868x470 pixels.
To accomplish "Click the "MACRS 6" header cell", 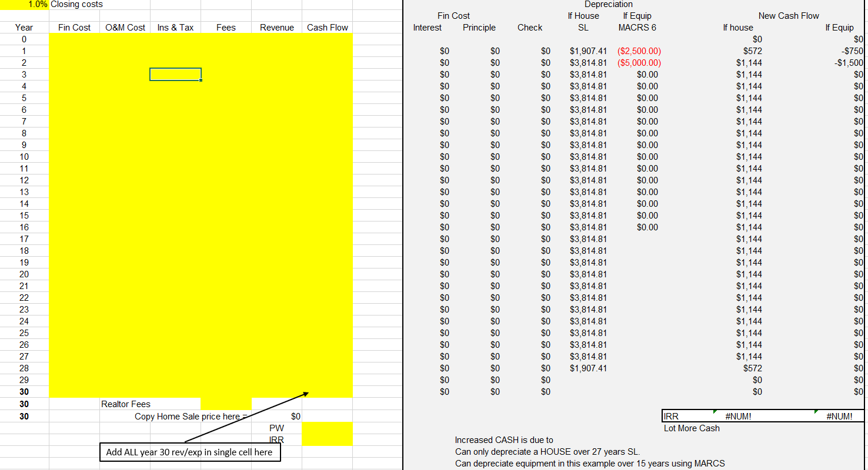I will point(637,27).
